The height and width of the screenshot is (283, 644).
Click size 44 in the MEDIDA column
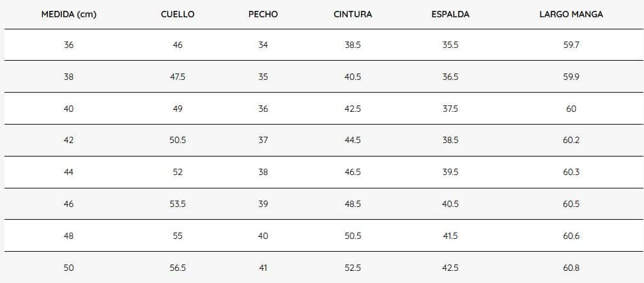(68, 172)
